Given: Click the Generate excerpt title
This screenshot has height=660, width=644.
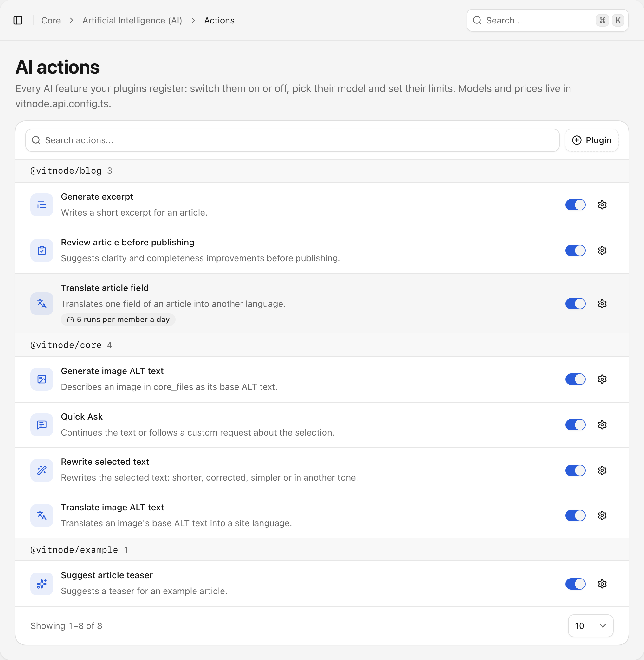Looking at the screenshot, I should [x=97, y=197].
